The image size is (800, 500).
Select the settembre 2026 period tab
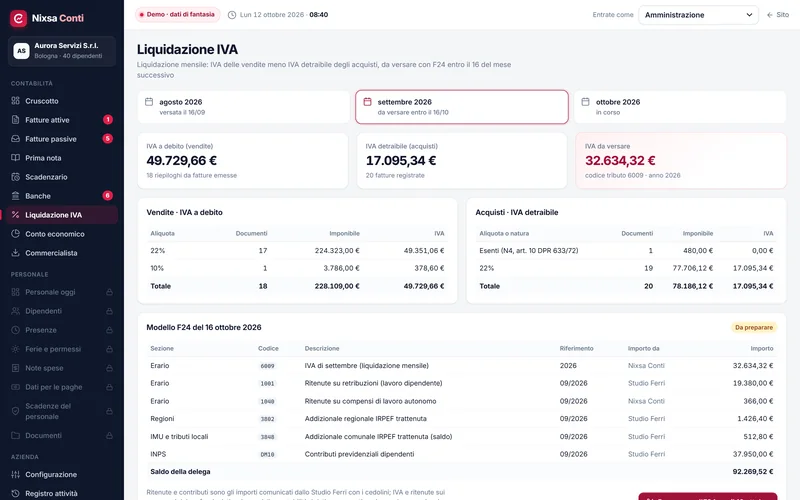(x=462, y=107)
